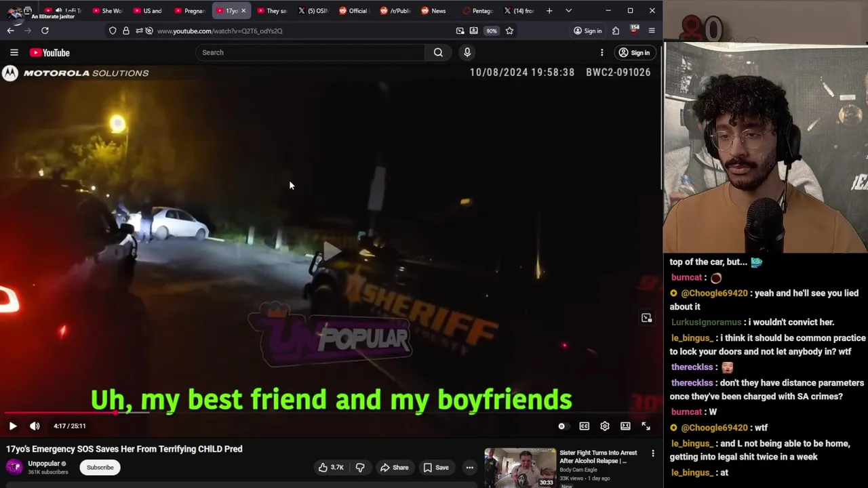Play the video with the play button
Image resolution: width=868 pixels, height=488 pixels.
click(13, 426)
